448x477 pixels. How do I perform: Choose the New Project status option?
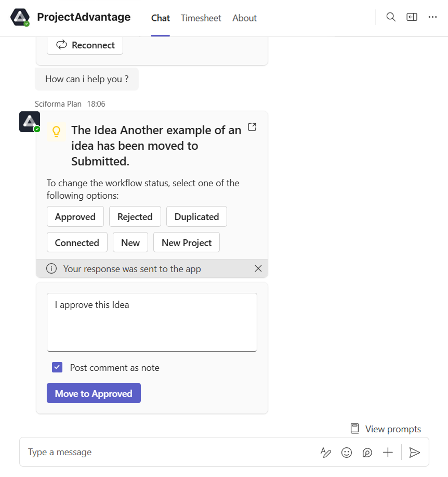[187, 243]
